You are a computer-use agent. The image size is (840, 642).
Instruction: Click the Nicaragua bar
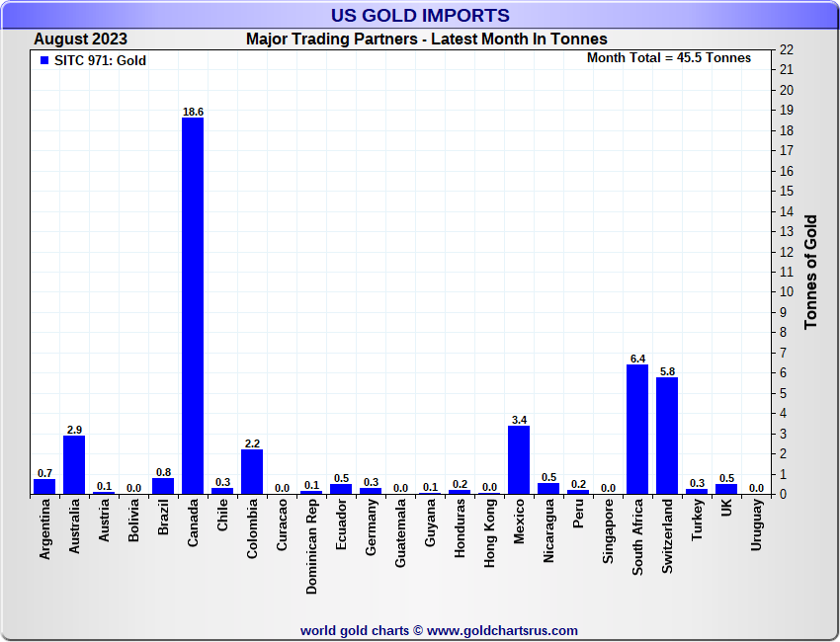coord(548,488)
